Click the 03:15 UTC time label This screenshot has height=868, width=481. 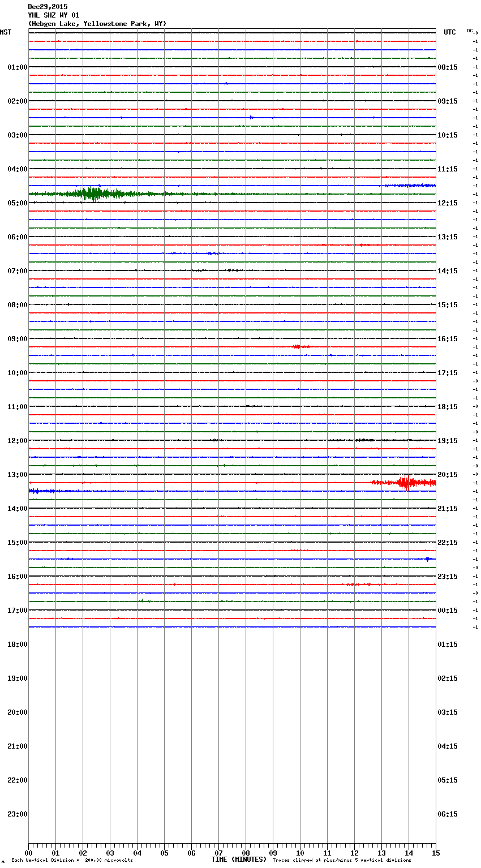(448, 712)
